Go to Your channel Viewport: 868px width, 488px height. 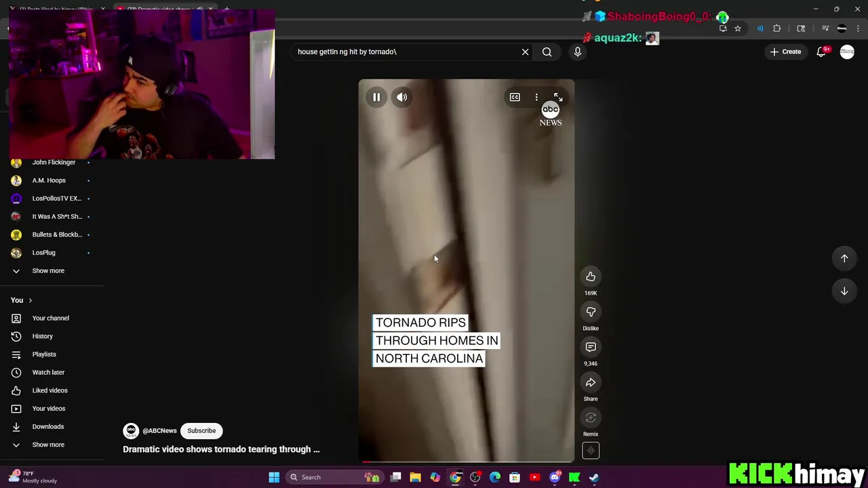[52, 318]
